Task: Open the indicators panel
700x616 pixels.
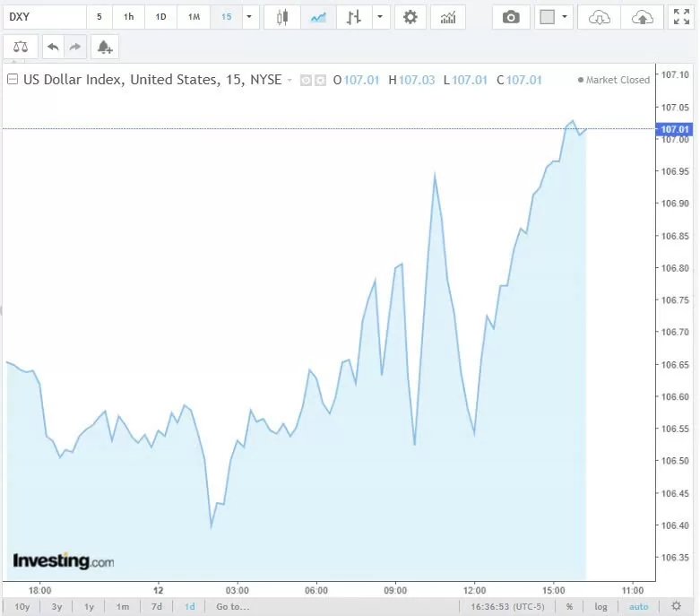Action: [447, 17]
